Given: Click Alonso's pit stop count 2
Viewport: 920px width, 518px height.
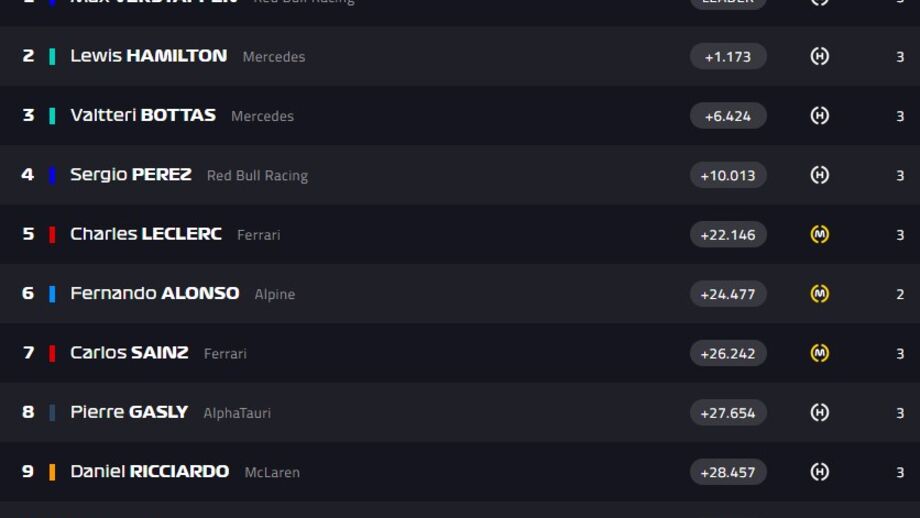Looking at the screenshot, I should tap(900, 294).
